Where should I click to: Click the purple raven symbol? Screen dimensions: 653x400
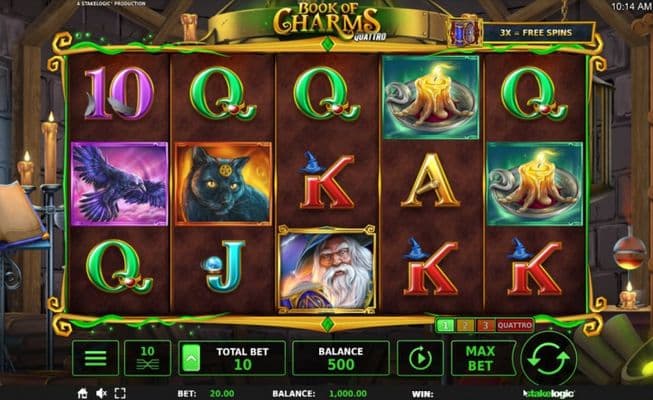(120, 184)
